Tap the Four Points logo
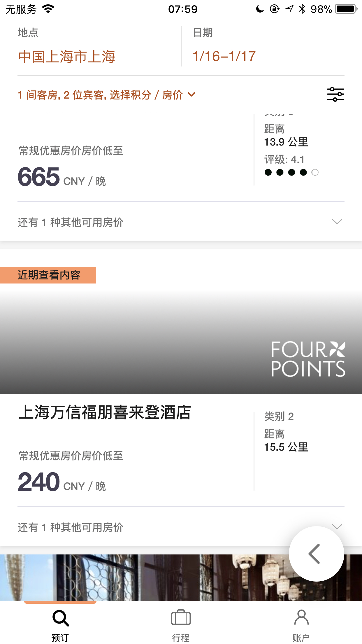 click(308, 359)
